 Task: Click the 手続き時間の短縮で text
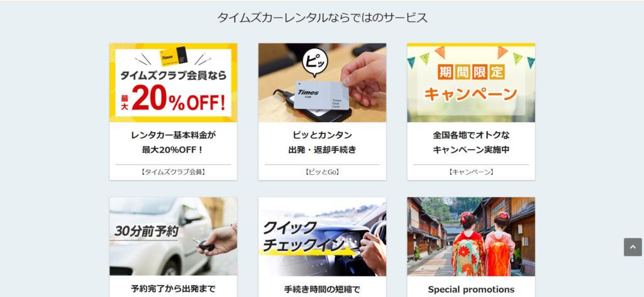click(x=322, y=289)
